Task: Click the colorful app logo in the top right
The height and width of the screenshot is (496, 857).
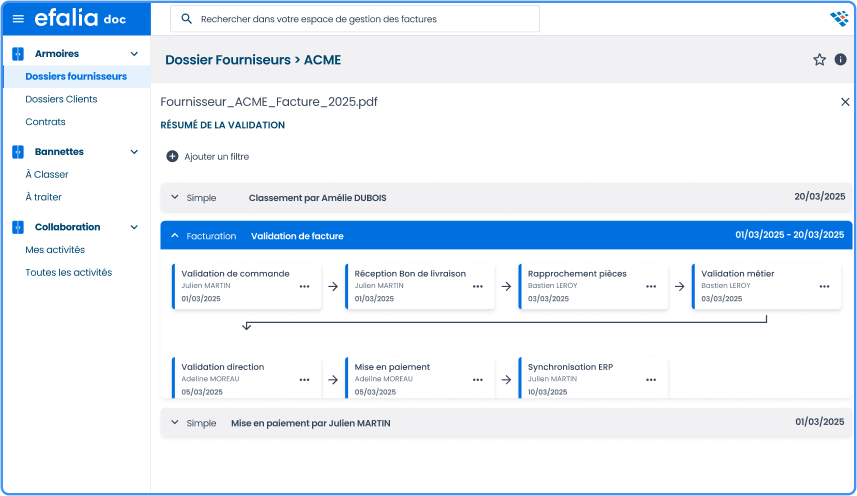Action: point(839,18)
